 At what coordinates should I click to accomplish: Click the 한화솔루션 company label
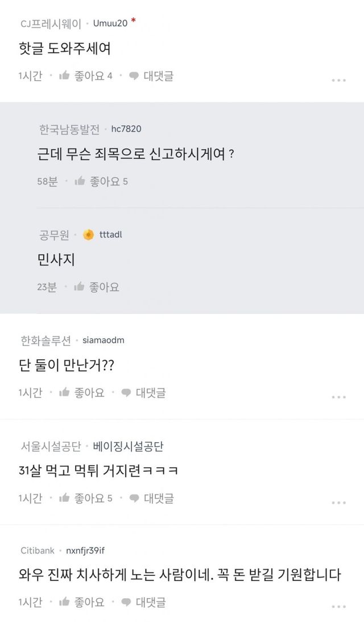point(45,340)
